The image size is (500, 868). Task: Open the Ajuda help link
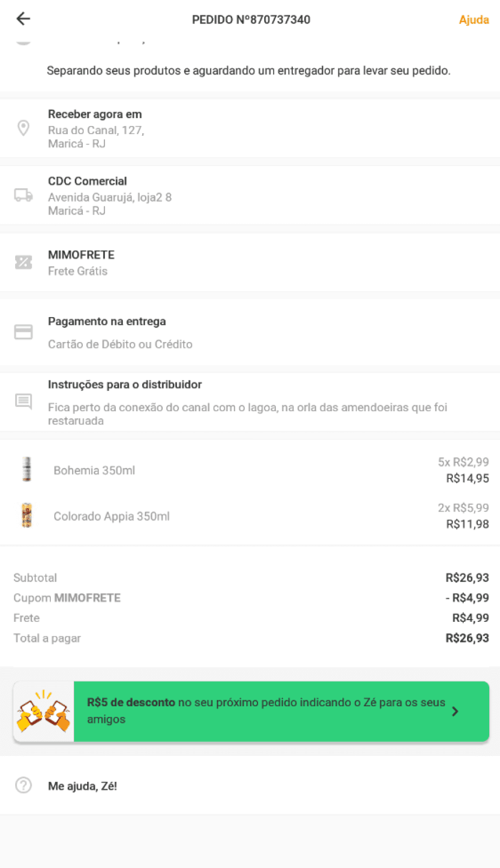click(473, 19)
